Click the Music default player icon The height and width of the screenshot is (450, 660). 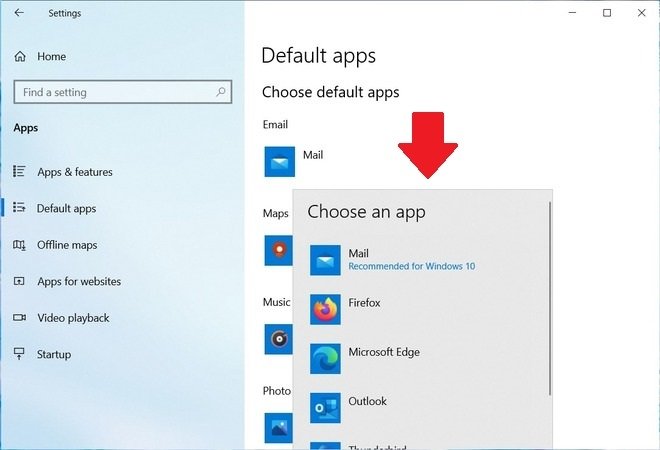(278, 339)
